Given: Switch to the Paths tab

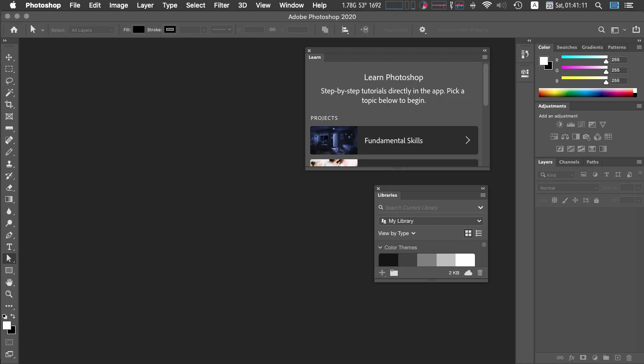Looking at the screenshot, I should (x=592, y=162).
